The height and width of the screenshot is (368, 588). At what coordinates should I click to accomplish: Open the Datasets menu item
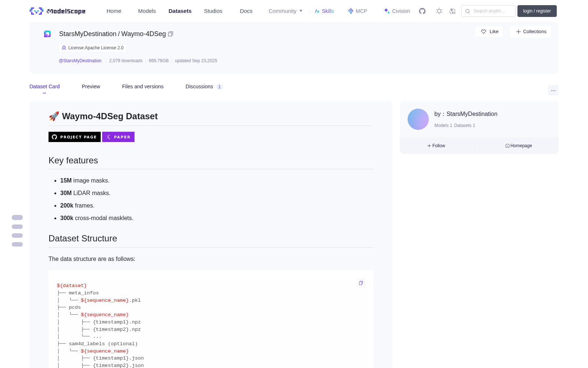pyautogui.click(x=180, y=11)
